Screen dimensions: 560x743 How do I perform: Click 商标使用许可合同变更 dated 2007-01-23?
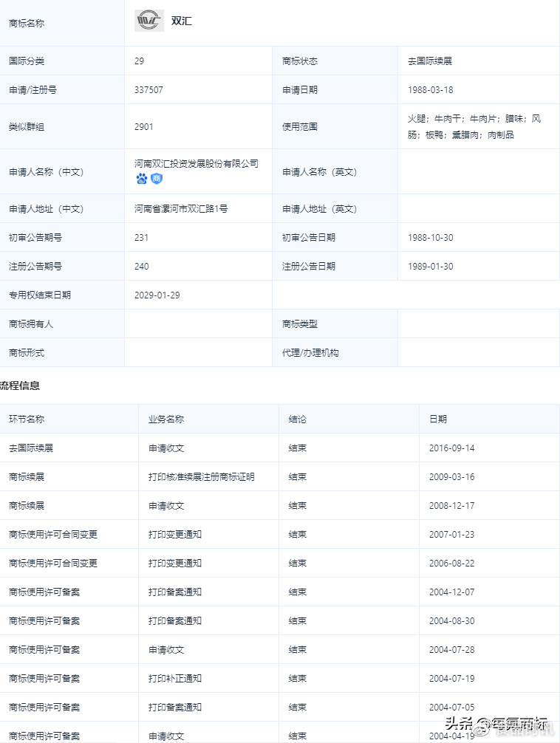tap(53, 535)
